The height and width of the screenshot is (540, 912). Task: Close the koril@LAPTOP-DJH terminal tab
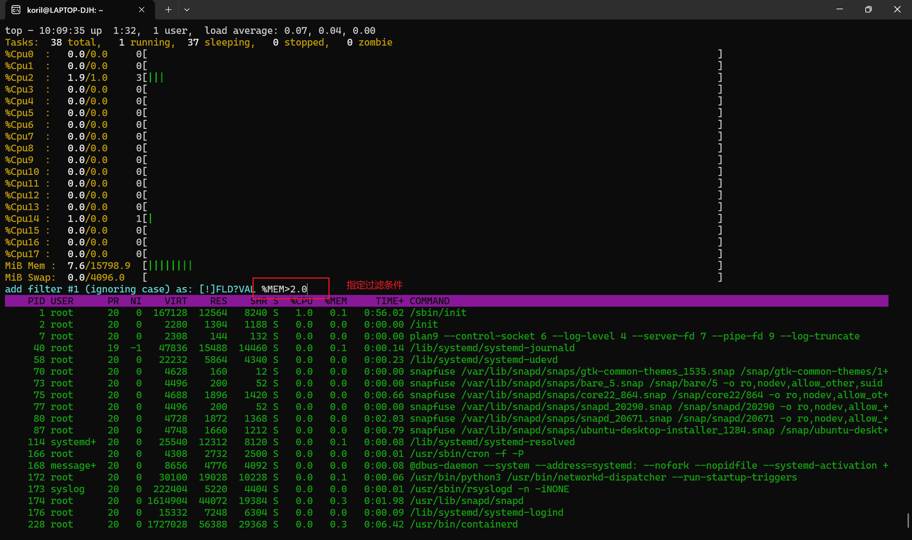(141, 9)
